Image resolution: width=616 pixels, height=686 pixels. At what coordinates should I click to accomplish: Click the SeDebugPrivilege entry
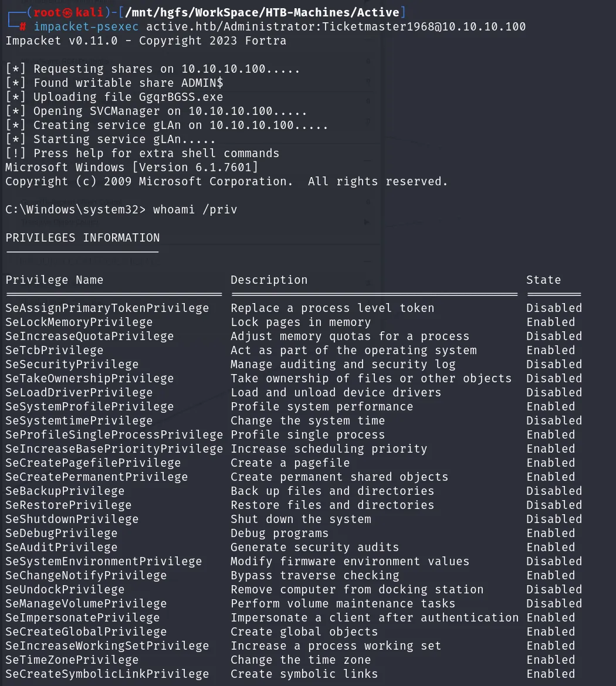click(61, 534)
